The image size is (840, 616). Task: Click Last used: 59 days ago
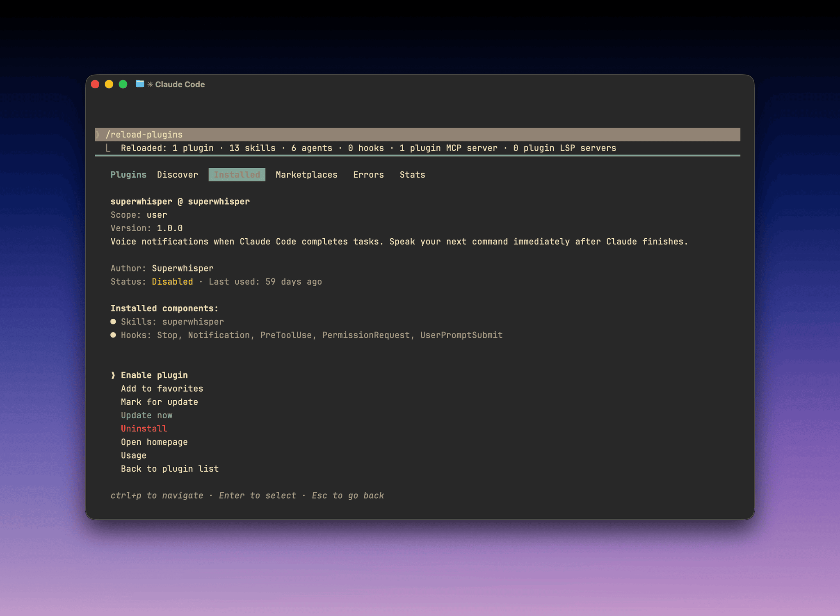tap(265, 282)
